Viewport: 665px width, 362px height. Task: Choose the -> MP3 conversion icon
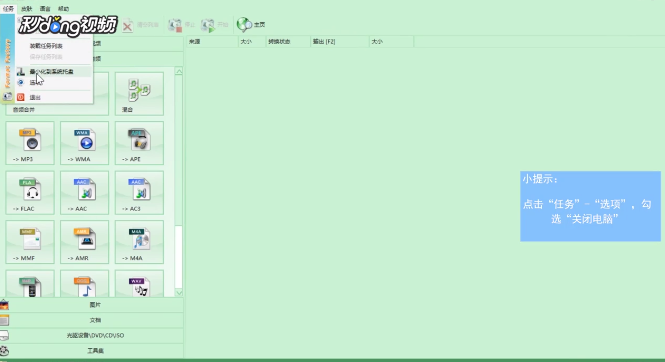[x=30, y=143]
